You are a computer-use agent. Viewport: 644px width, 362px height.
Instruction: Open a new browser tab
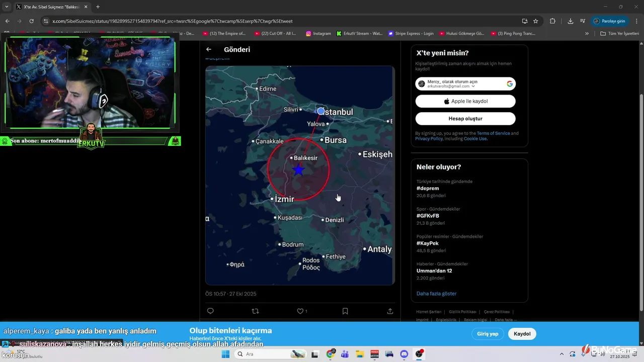[x=98, y=7]
